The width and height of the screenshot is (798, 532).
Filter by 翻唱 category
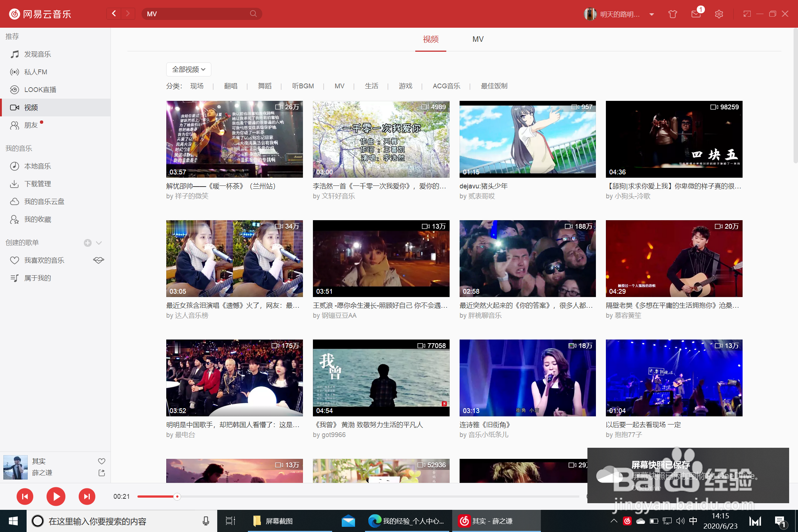[231, 86]
